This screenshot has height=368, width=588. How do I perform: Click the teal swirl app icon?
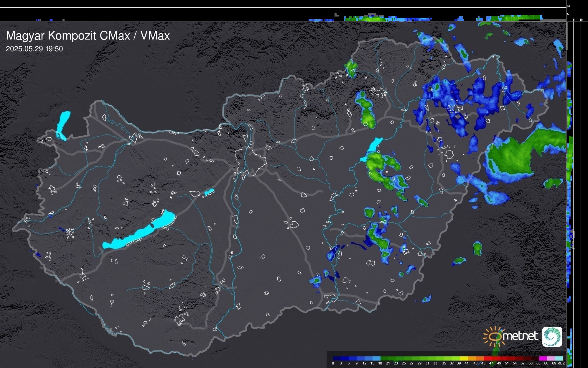[x=552, y=336]
